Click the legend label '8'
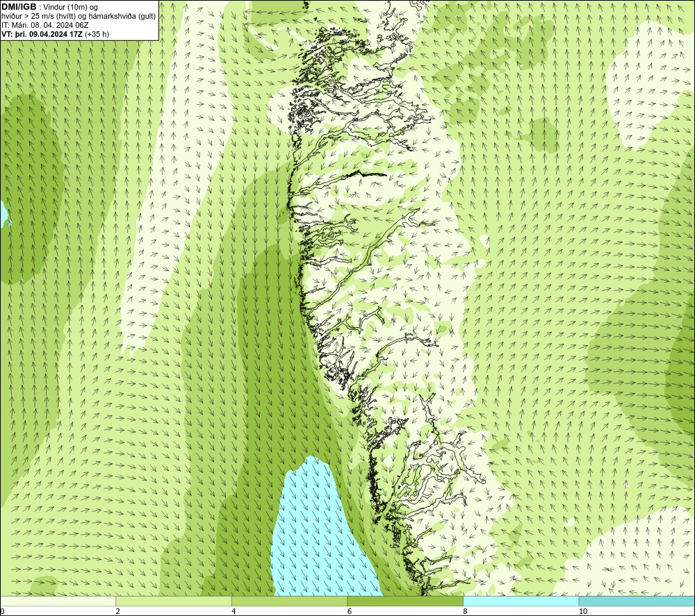Screen dimensions: 695x616 tap(466, 611)
